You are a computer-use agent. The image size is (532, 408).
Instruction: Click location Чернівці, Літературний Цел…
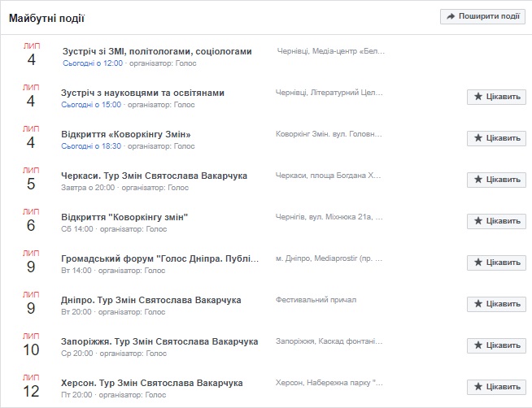pos(329,93)
